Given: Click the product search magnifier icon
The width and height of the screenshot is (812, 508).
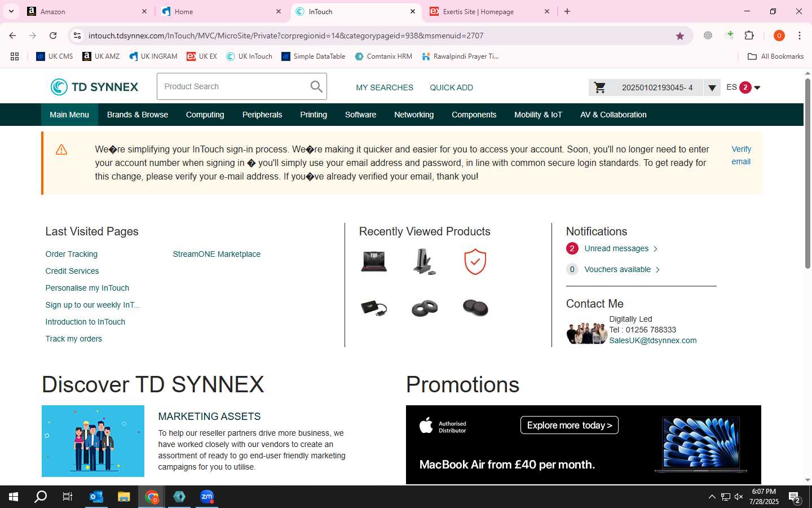Looking at the screenshot, I should pos(316,86).
